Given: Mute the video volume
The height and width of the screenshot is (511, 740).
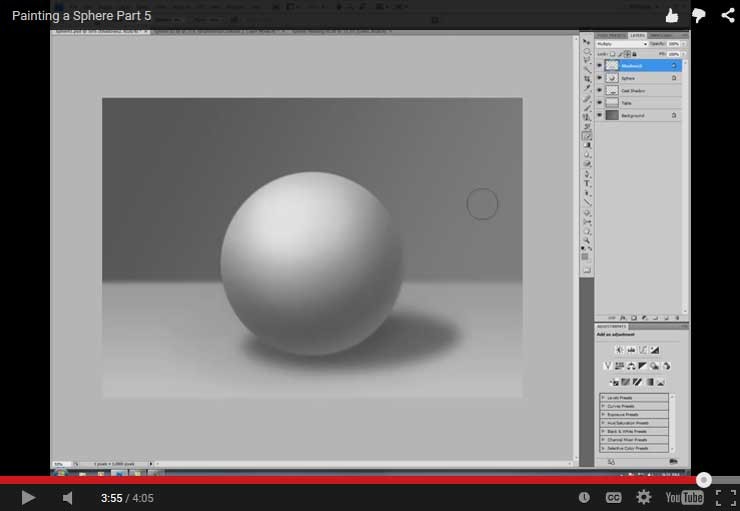Looking at the screenshot, I should coord(67,498).
